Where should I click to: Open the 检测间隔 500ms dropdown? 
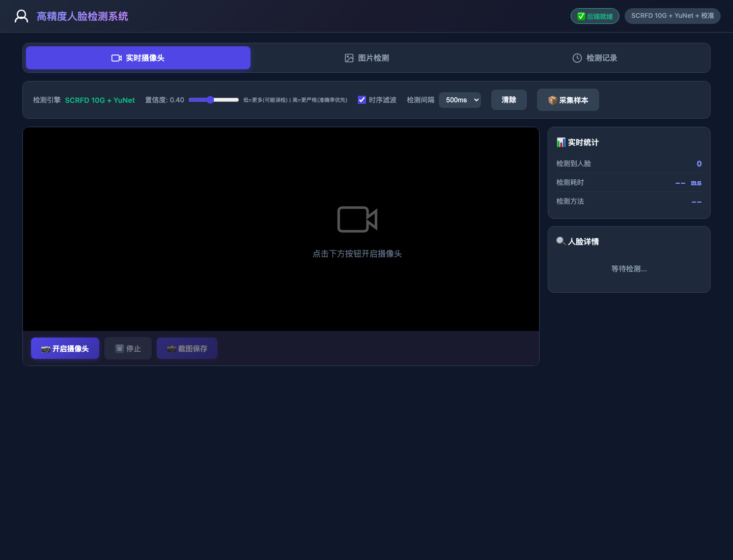click(x=460, y=100)
